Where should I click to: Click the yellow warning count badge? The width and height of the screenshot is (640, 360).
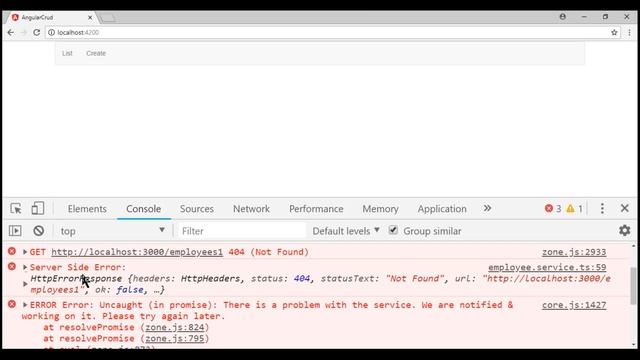coord(574,209)
